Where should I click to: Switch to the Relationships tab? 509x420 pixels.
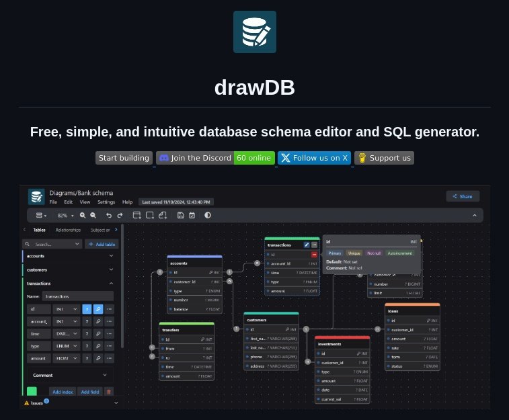[x=68, y=230]
